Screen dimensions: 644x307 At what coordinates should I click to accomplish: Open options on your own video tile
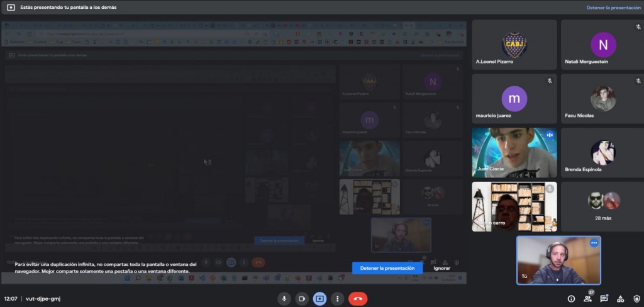point(593,243)
